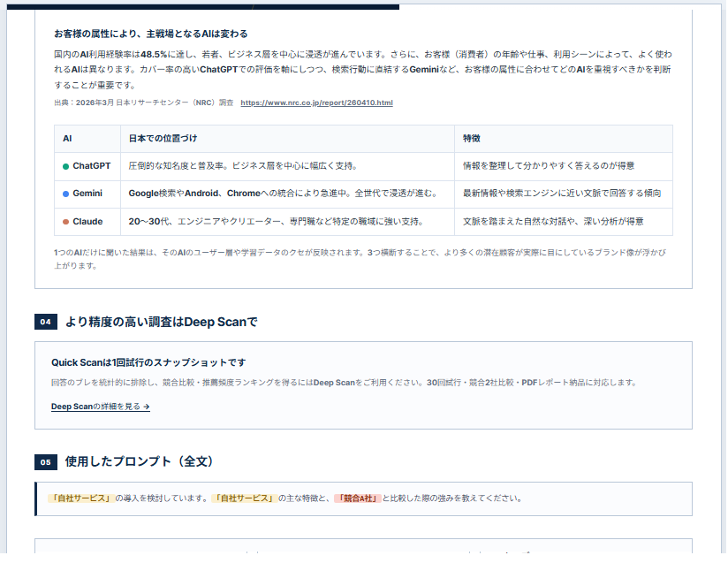Click the AI column header
This screenshot has height=563, width=728.
(87, 139)
